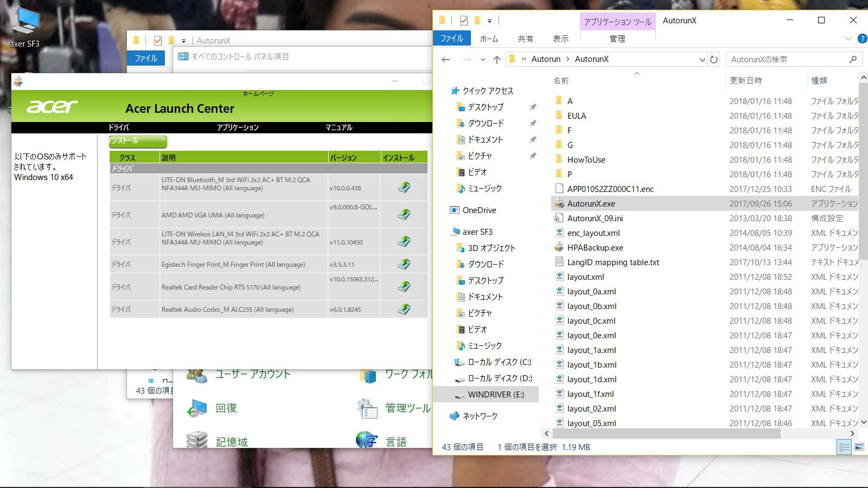Click the green インストール button
This screenshot has width=868, height=488.
[x=138, y=141]
